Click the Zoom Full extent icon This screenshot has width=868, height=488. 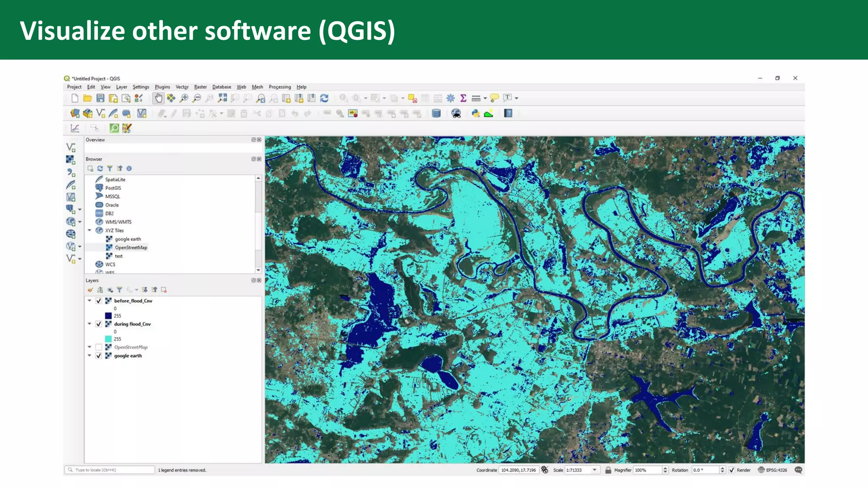[223, 98]
